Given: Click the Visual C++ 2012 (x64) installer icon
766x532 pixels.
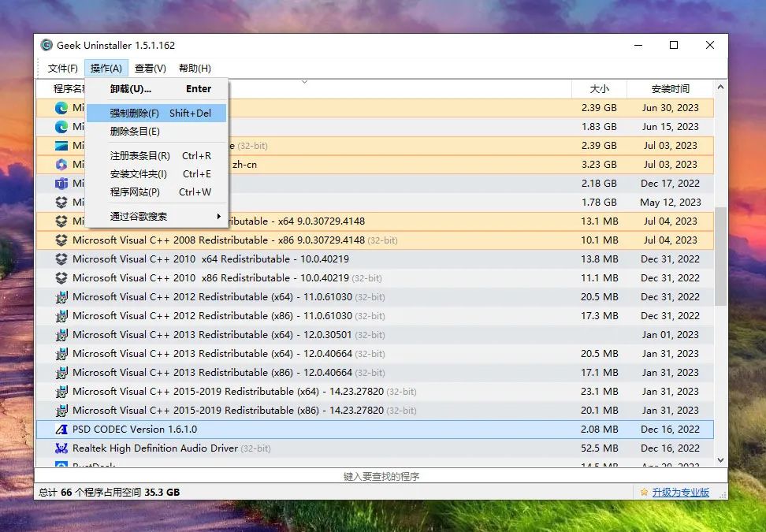Looking at the screenshot, I should click(61, 297).
